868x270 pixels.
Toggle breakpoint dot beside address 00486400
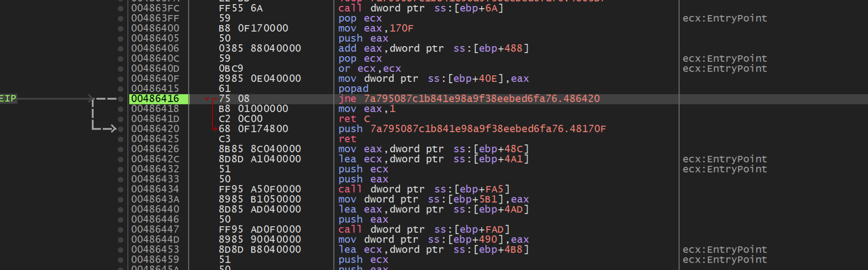coord(121,28)
